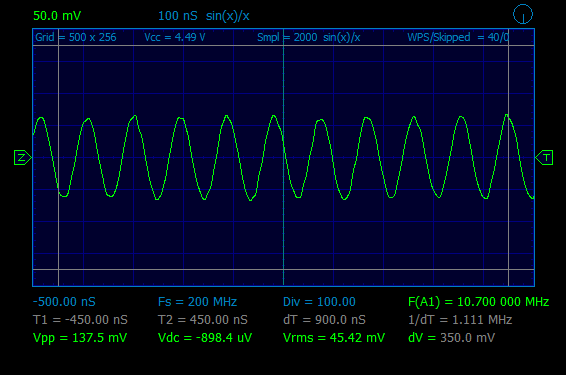Select the T1 = -450.00 nS cursor value

[80, 320]
